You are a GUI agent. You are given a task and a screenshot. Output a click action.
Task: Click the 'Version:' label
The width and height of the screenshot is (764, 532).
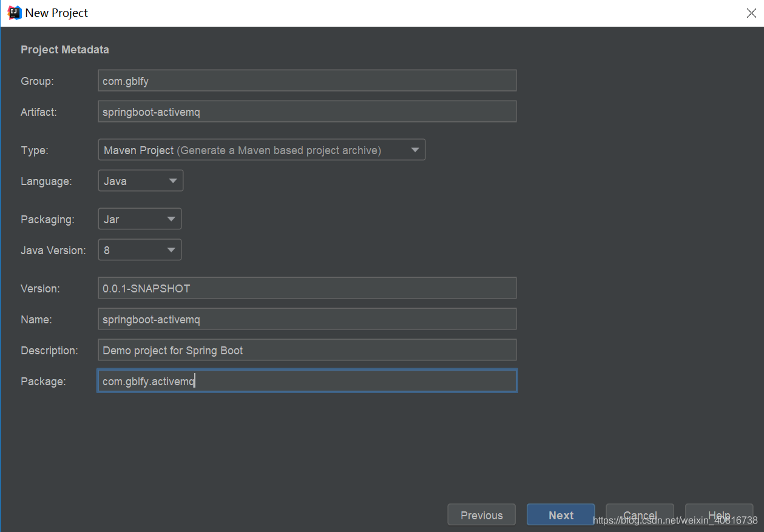point(40,289)
